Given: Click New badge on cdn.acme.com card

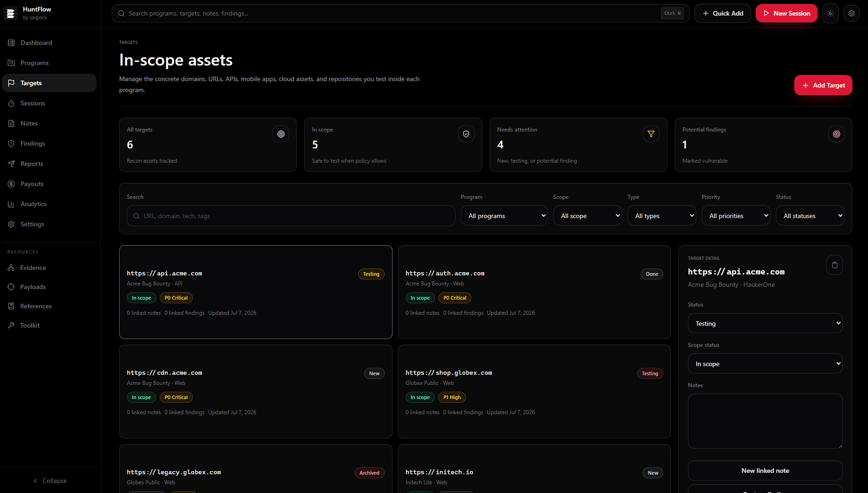Looking at the screenshot, I should coord(374,373).
